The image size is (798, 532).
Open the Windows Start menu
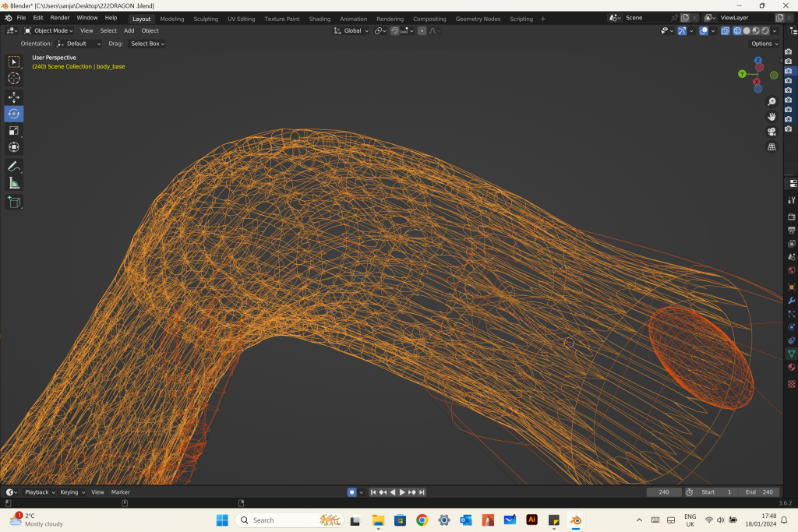tap(222, 520)
